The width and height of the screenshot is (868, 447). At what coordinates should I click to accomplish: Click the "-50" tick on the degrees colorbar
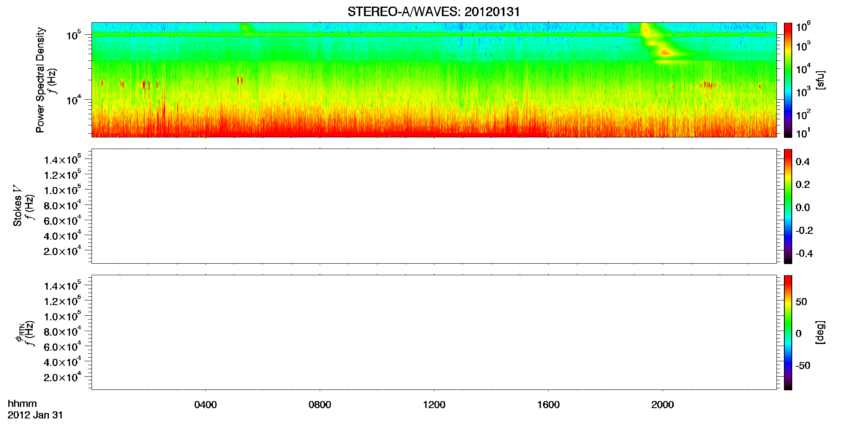click(803, 366)
